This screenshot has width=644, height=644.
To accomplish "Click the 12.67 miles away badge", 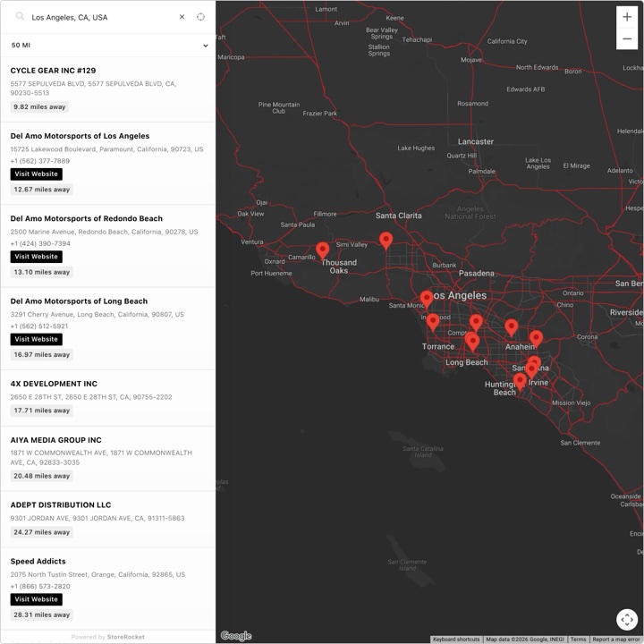I will [41, 190].
